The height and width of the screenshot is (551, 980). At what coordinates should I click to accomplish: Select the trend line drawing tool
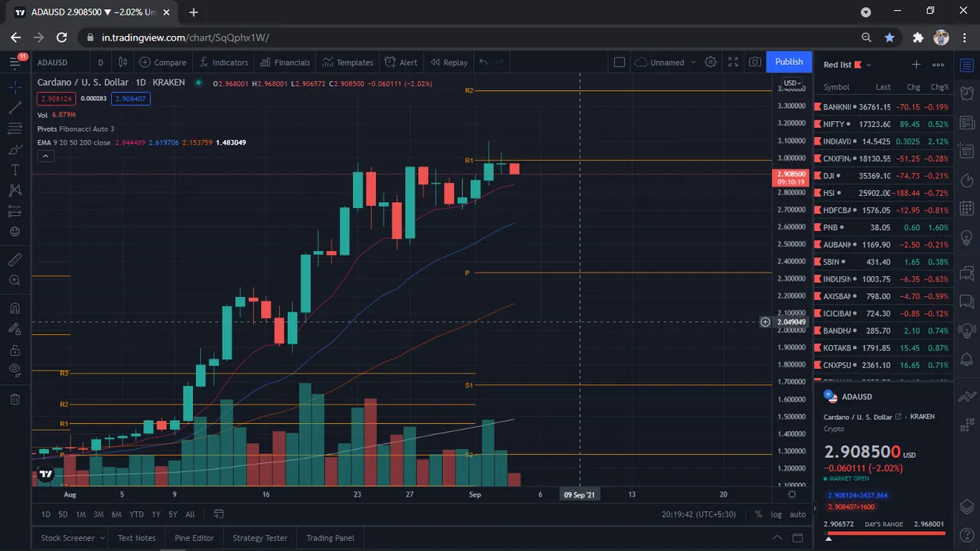(x=15, y=108)
